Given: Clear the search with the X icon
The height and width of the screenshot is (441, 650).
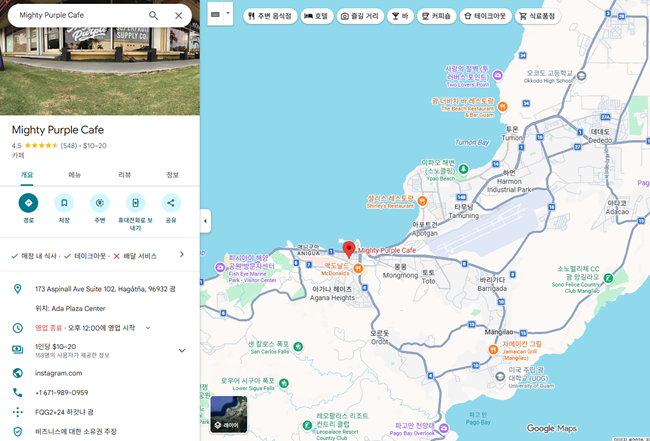Looking at the screenshot, I should point(178,16).
